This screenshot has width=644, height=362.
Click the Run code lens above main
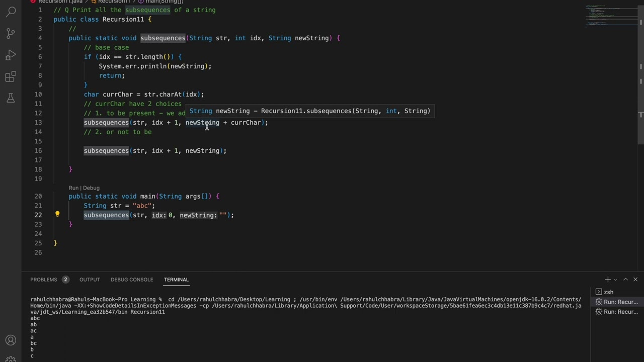[x=74, y=188]
